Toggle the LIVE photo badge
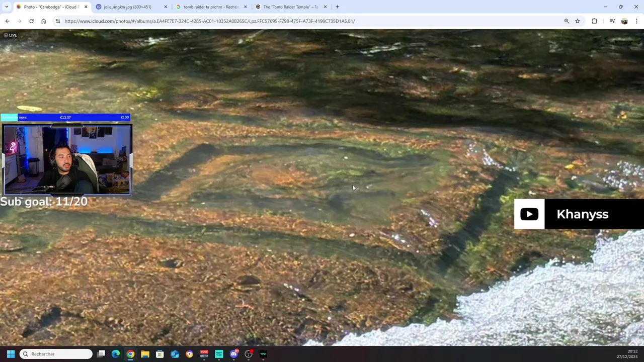 [x=10, y=35]
